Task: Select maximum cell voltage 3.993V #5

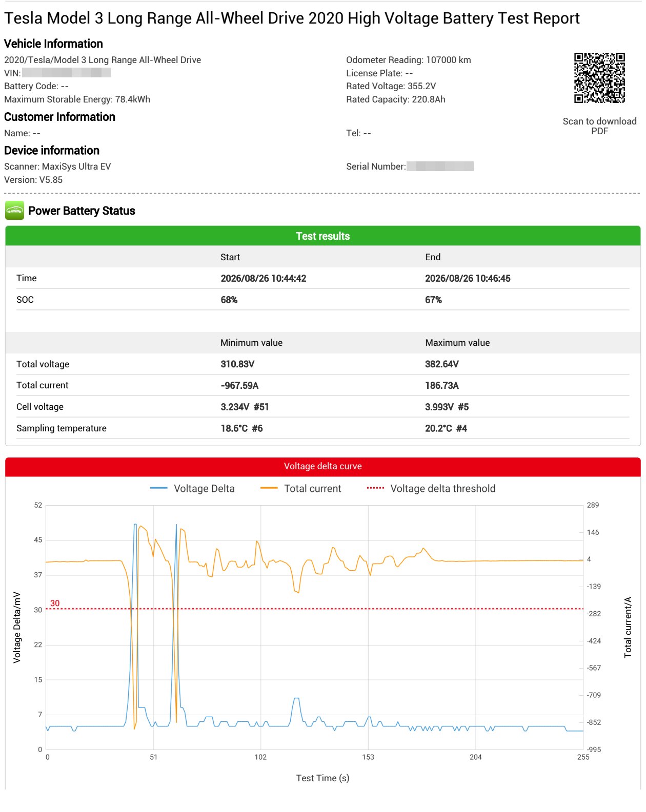Action: point(447,407)
